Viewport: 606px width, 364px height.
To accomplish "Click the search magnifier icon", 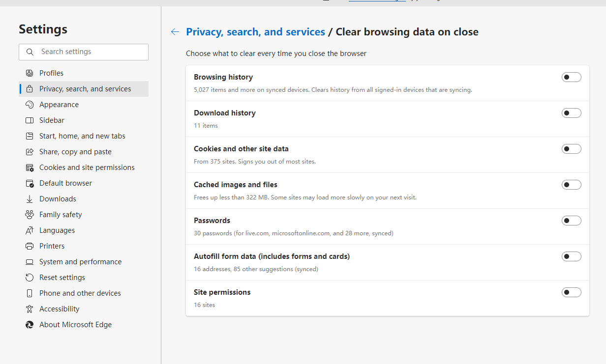I will tap(30, 52).
